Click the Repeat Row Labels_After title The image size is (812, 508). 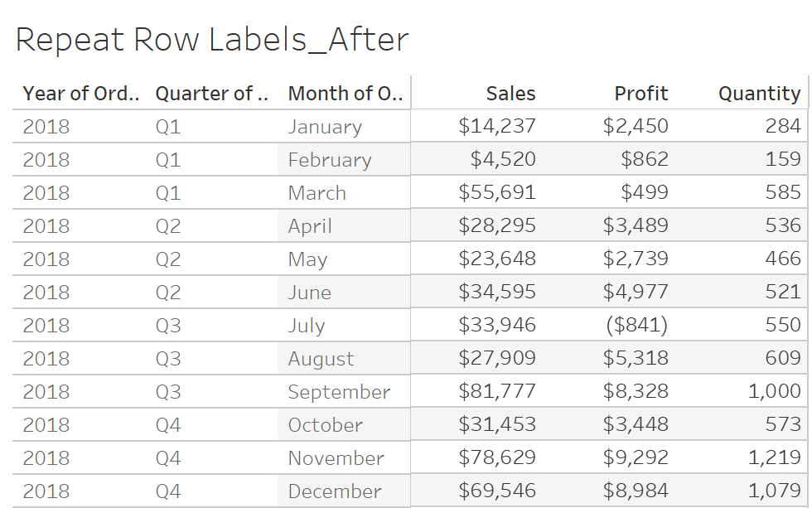pos(212,40)
